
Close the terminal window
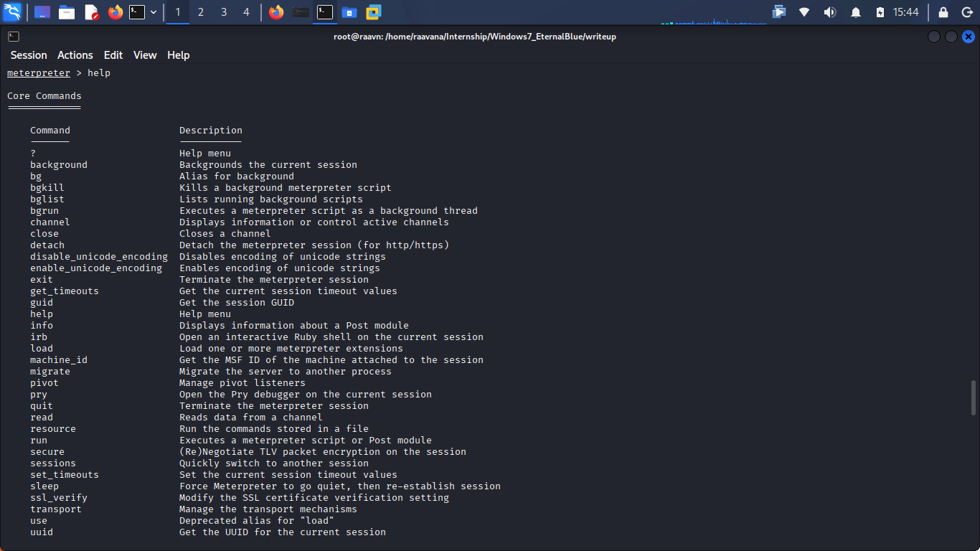tap(969, 37)
